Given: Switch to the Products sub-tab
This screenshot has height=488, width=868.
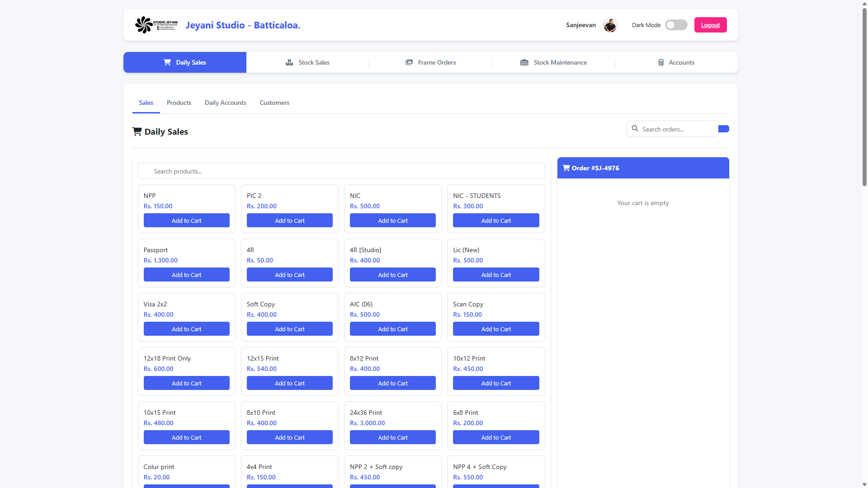Looking at the screenshot, I should (x=179, y=103).
